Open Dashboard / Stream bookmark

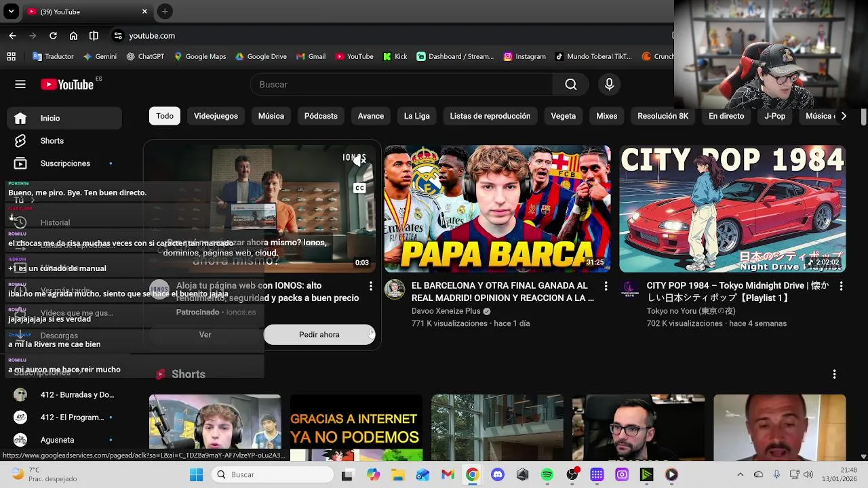click(x=455, y=56)
